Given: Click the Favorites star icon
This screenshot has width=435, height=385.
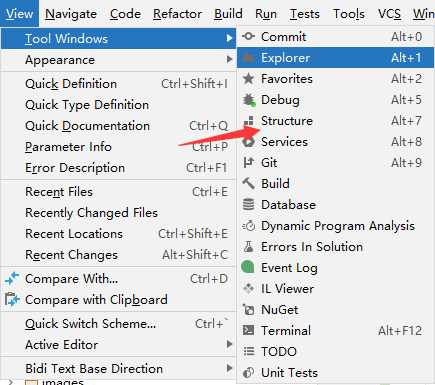Looking at the screenshot, I should coord(248,79).
